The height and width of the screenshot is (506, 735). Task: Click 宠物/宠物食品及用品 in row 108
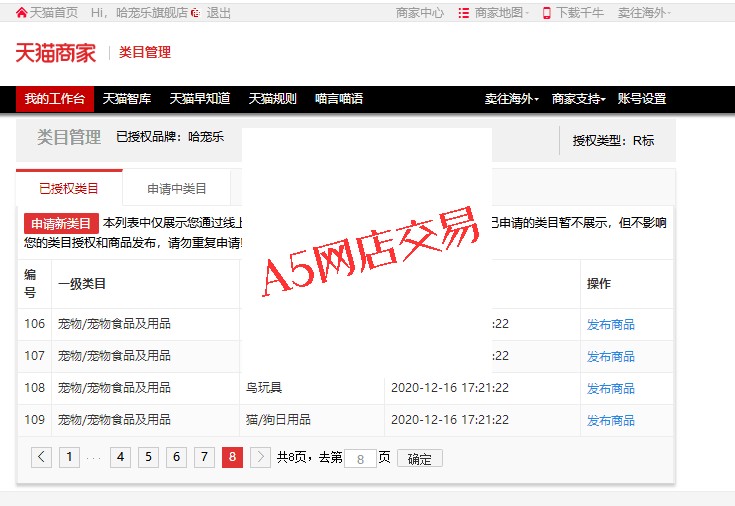coord(114,388)
